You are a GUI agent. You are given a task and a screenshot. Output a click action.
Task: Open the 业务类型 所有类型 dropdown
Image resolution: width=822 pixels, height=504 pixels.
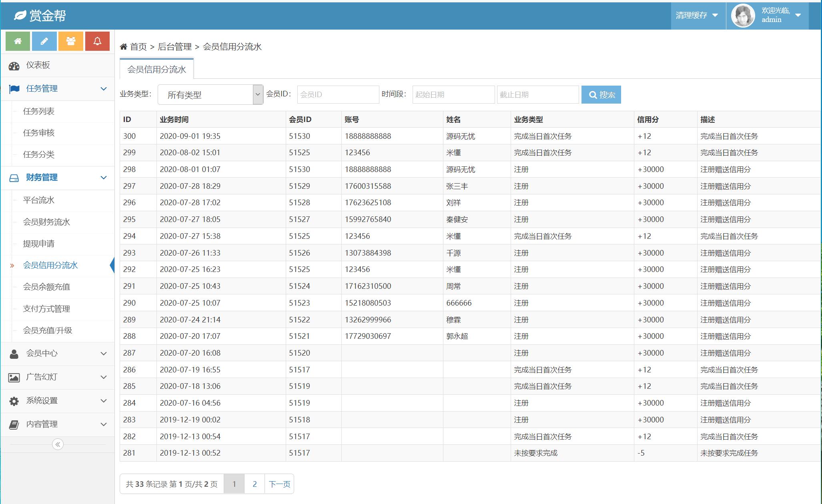coord(211,95)
